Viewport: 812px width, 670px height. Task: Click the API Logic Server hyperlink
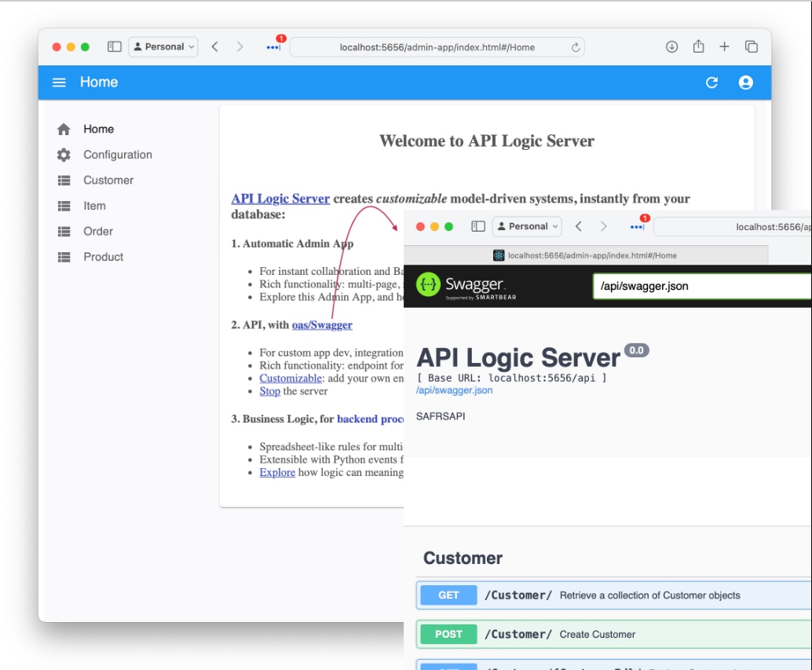[280, 199]
